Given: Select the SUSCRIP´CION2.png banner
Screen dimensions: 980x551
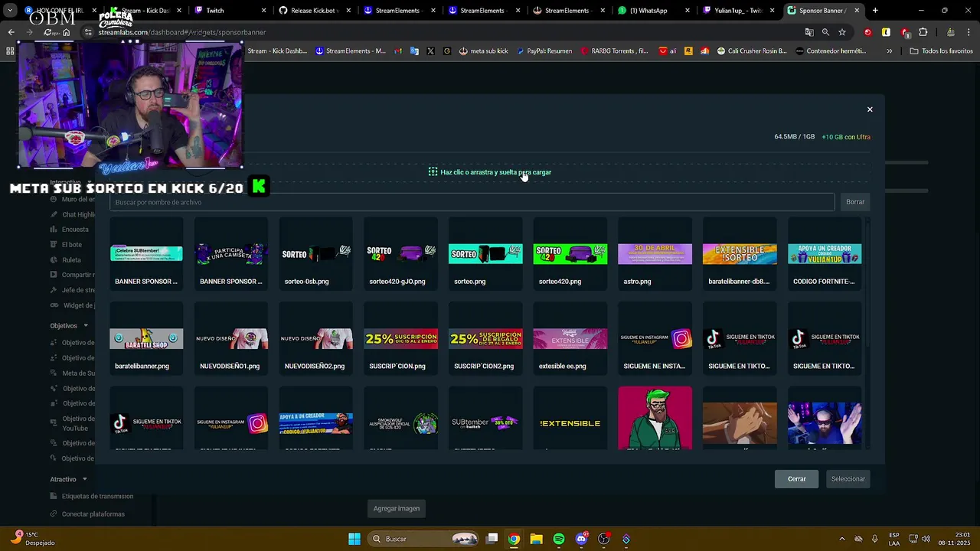Looking at the screenshot, I should pyautogui.click(x=485, y=339).
